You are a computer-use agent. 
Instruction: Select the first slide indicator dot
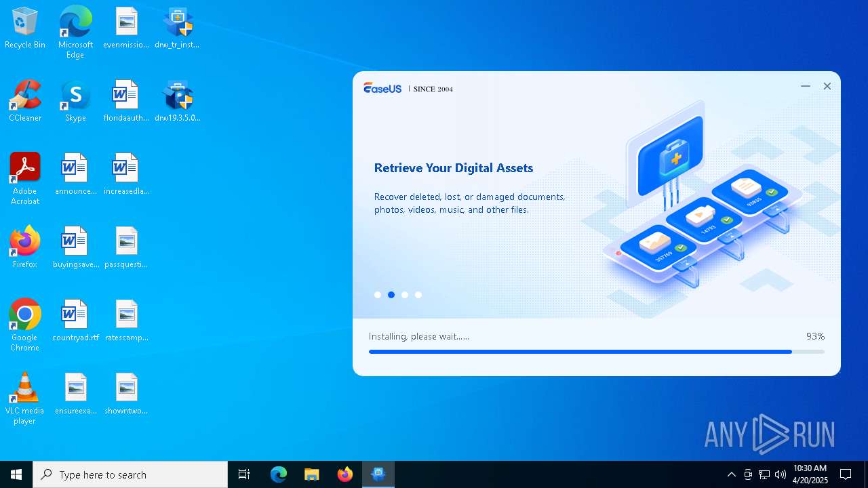[x=378, y=295]
